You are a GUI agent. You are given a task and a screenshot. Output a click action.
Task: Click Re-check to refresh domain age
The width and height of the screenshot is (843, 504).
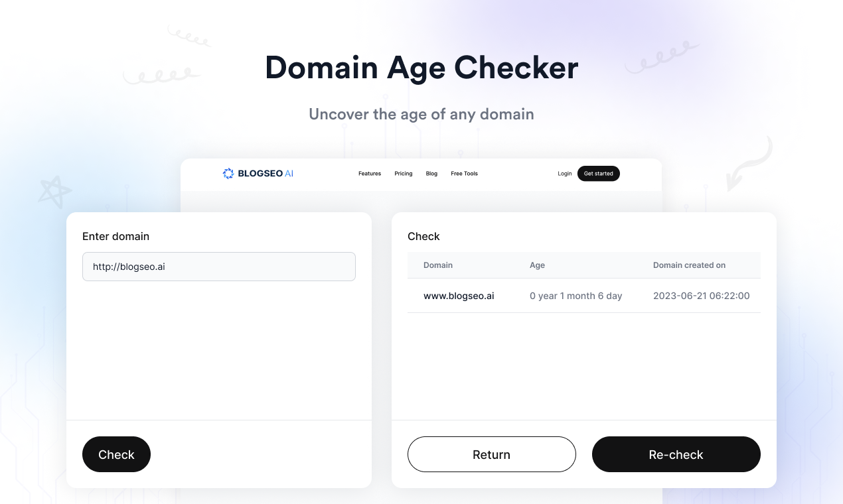tap(676, 454)
